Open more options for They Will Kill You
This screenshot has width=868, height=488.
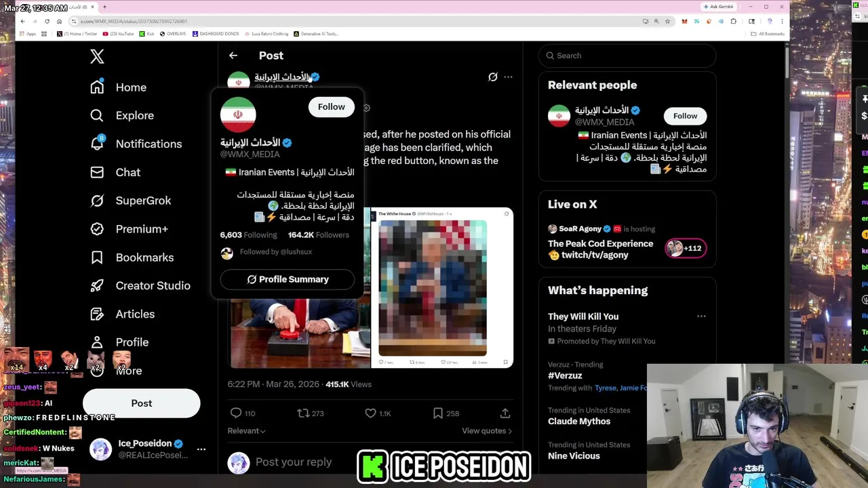[701, 317]
